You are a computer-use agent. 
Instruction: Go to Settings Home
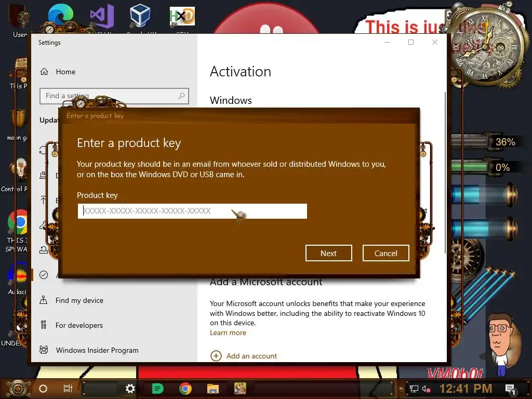[x=65, y=72]
